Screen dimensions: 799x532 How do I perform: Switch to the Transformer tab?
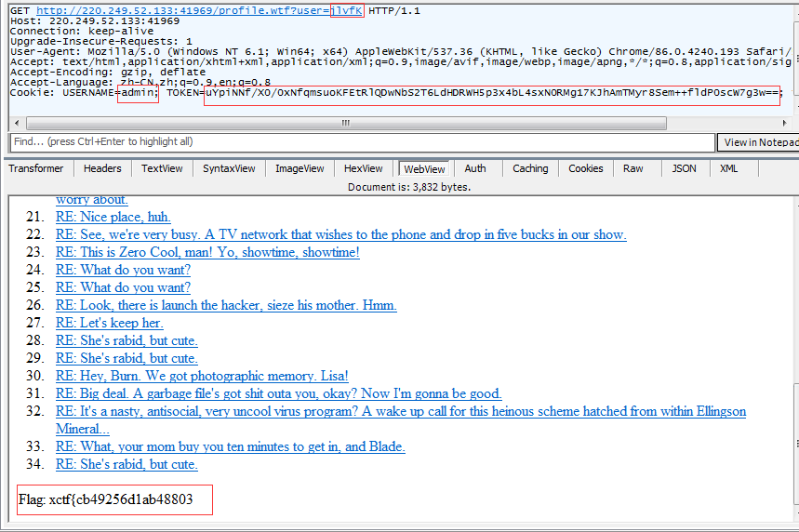(36, 168)
